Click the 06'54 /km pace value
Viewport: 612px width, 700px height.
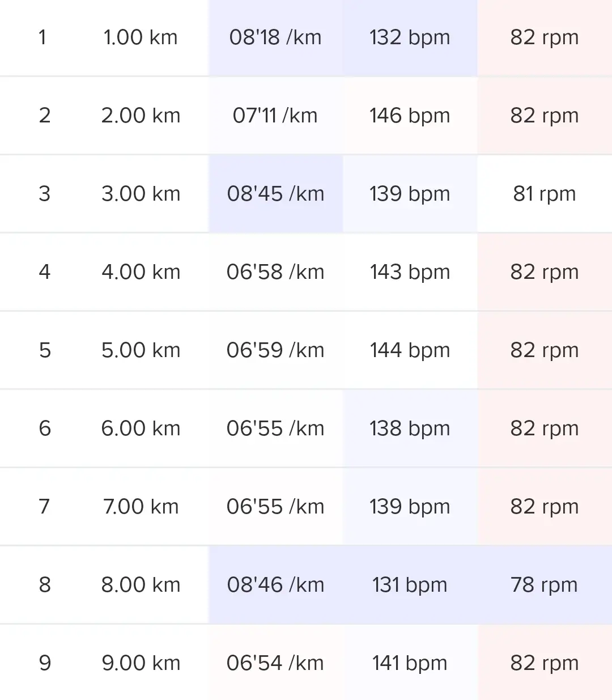coord(275,663)
